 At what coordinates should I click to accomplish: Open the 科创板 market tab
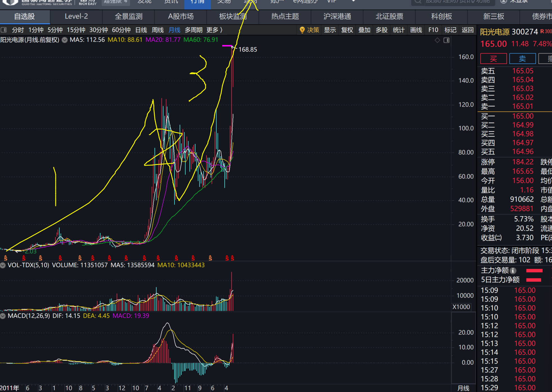(441, 17)
